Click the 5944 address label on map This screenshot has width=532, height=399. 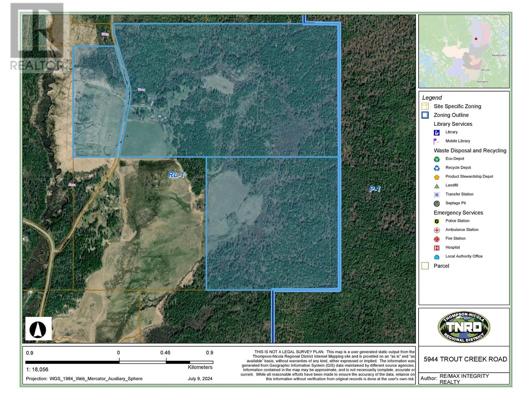point(141,90)
